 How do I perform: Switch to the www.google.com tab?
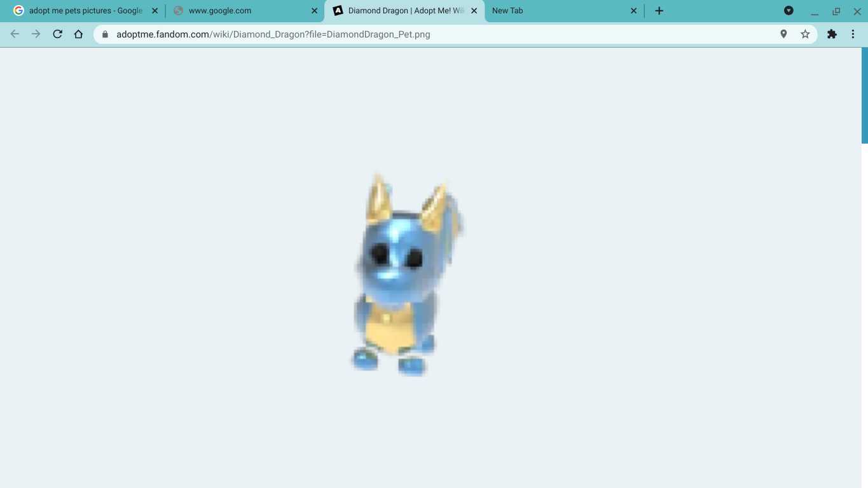click(242, 11)
